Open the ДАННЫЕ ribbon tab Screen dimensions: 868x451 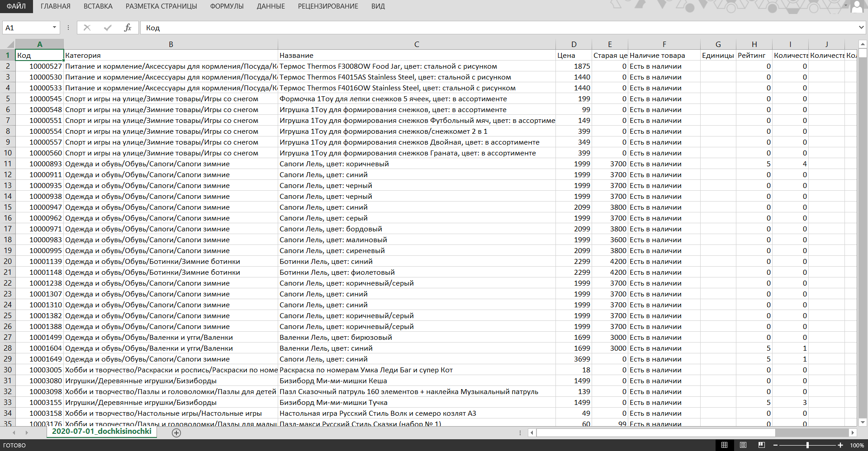pos(271,6)
